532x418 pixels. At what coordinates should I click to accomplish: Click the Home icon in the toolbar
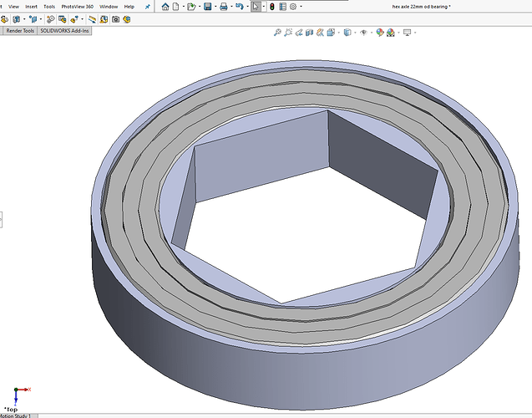coord(165,7)
